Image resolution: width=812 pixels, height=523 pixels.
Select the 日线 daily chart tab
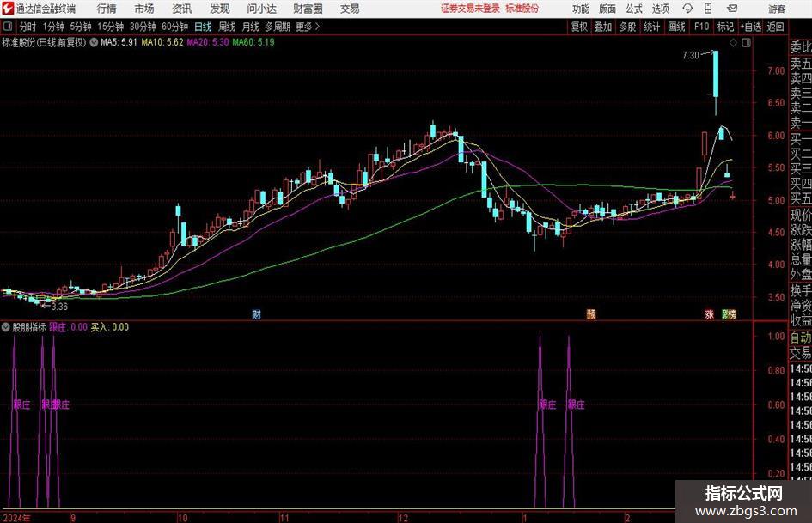click(203, 27)
